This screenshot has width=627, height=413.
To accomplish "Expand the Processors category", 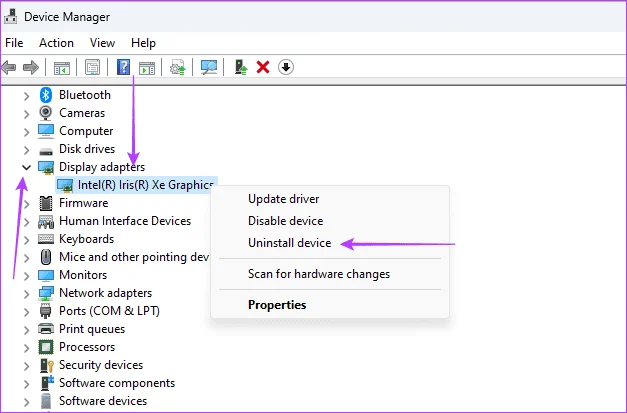I will (x=26, y=348).
